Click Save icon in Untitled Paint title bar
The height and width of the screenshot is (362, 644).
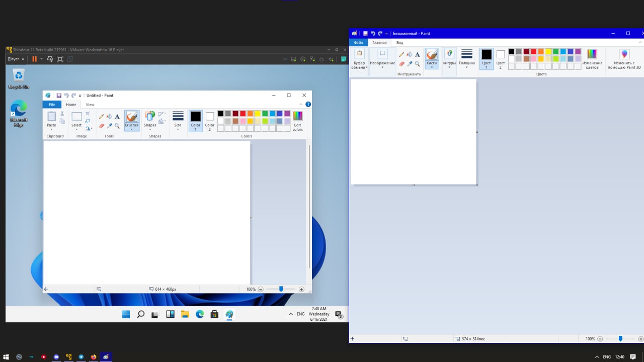pos(59,96)
